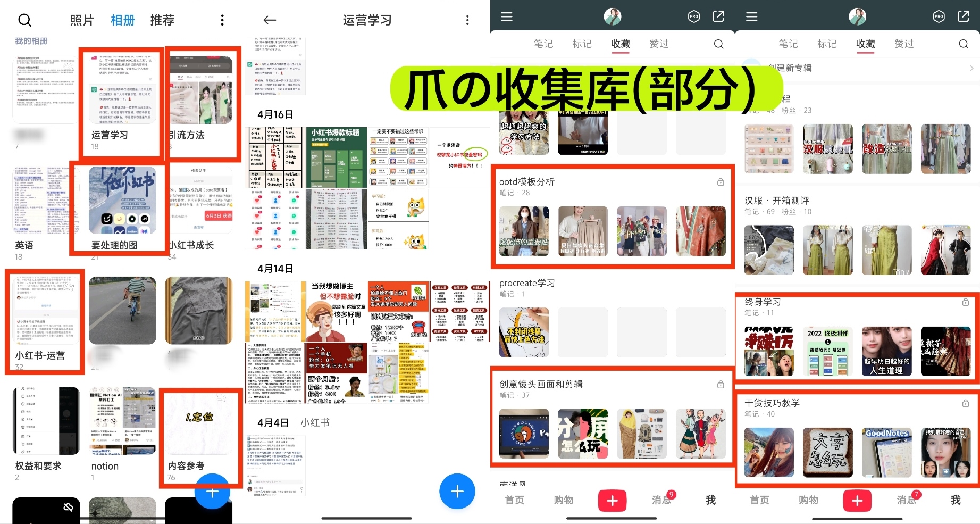Tap the PRO badge icon on the ootd模板分析 profile screen

(x=694, y=16)
